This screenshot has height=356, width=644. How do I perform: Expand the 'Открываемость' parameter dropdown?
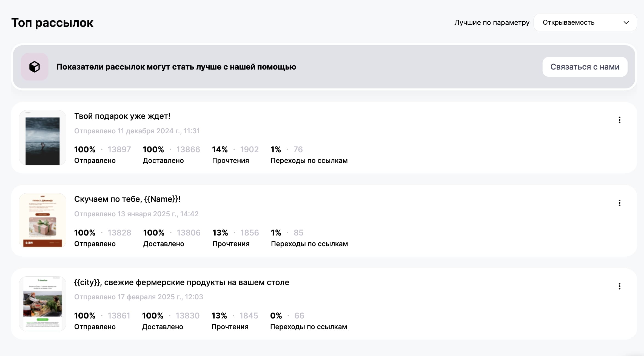click(585, 22)
